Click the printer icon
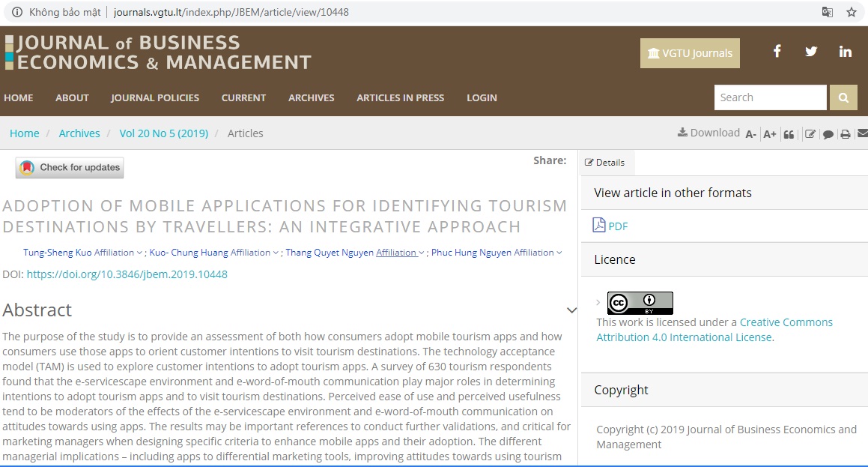The image size is (868, 467). point(846,134)
